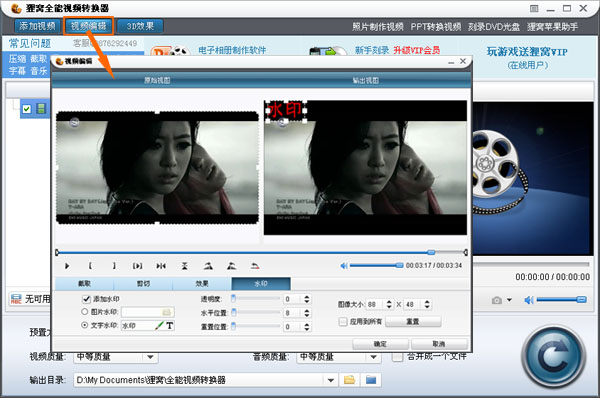Open the 升级VIP会员 link

click(416, 50)
